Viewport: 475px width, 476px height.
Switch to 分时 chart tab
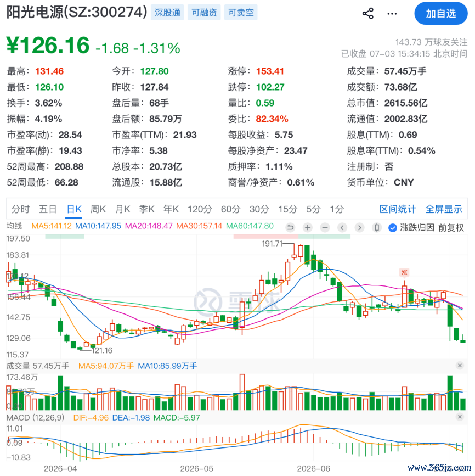click(x=21, y=209)
